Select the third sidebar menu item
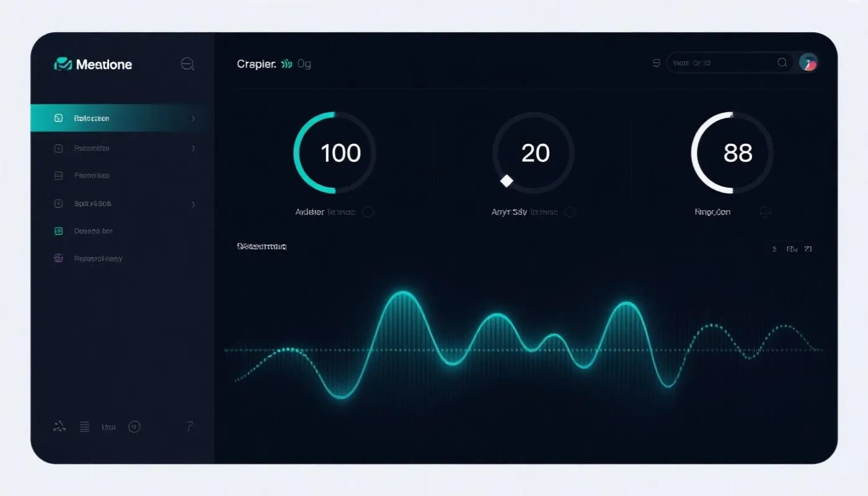 92,176
